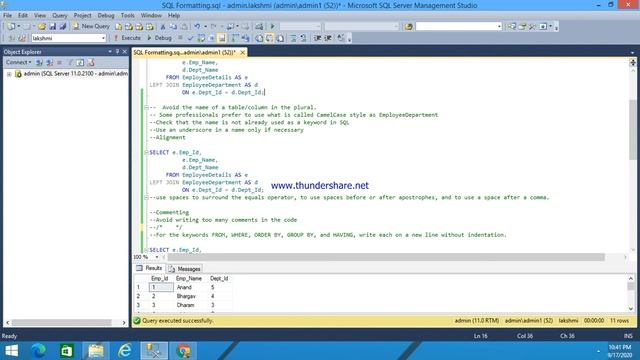Click the Debug button in SQL toolbar
Image resolution: width=640 pixels, height=360 pixels.
pos(159,38)
